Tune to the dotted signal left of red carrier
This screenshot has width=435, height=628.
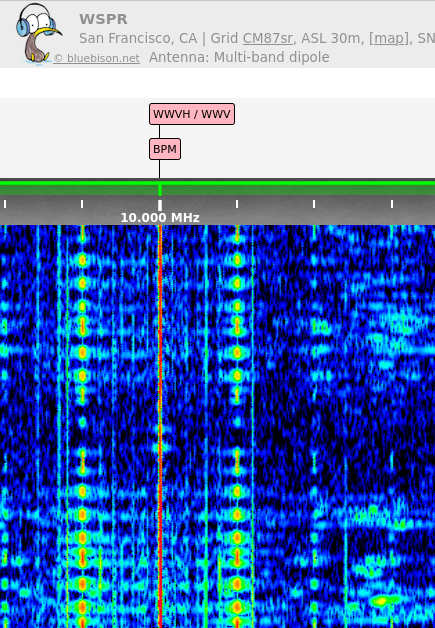pyautogui.click(x=83, y=425)
